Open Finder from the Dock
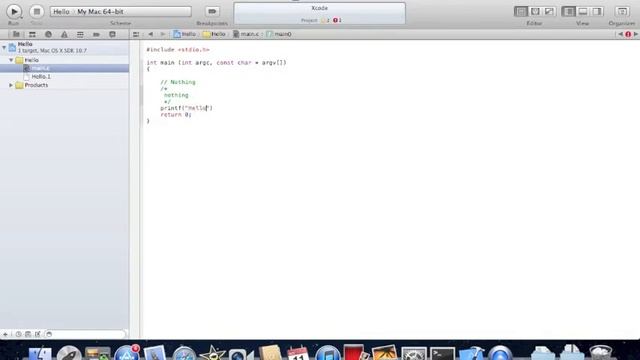Viewport: 640px width, 360px height. [40, 353]
